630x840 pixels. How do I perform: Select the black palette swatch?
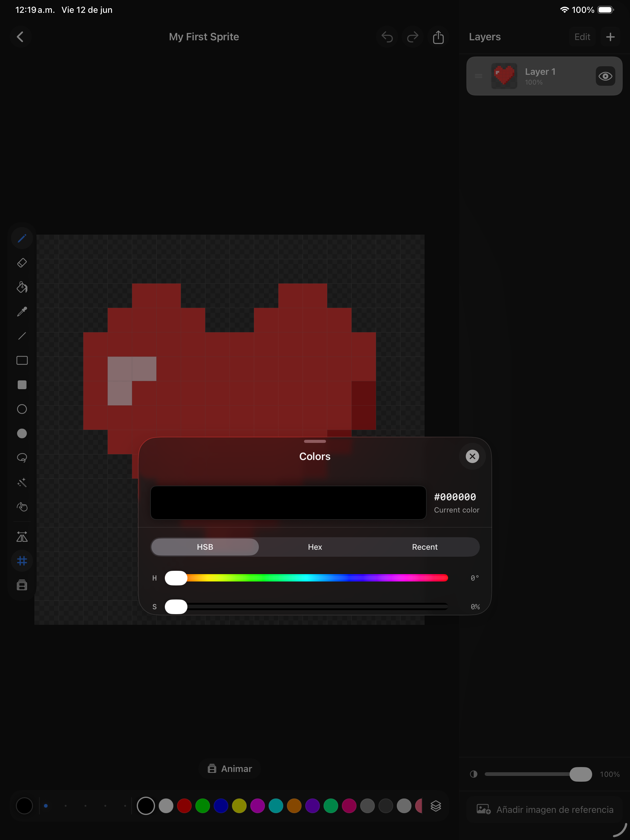tap(146, 806)
